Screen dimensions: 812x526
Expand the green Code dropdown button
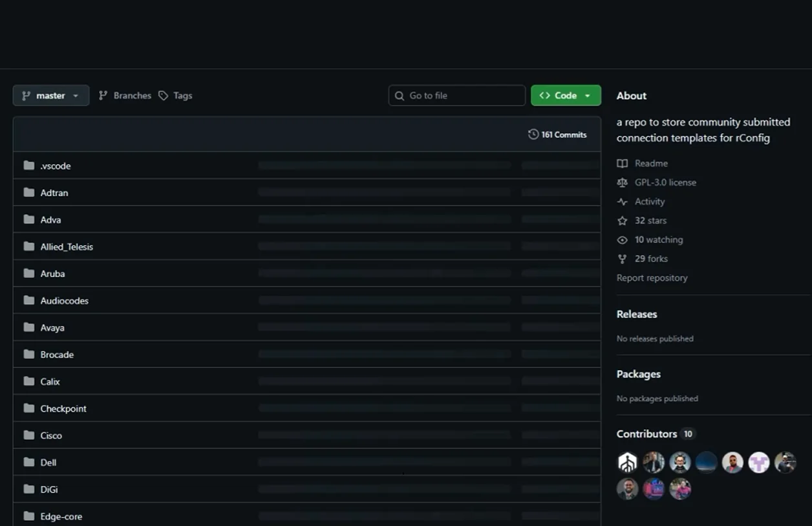(x=566, y=95)
